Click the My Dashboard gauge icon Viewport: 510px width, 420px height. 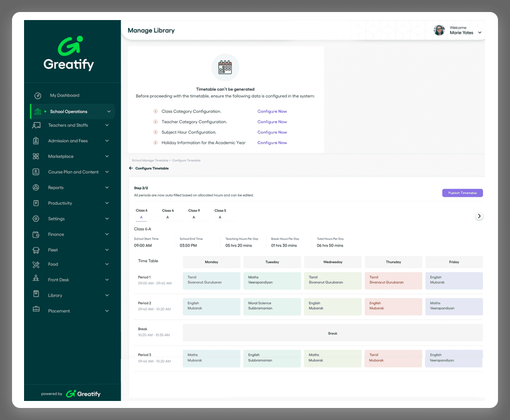click(38, 96)
